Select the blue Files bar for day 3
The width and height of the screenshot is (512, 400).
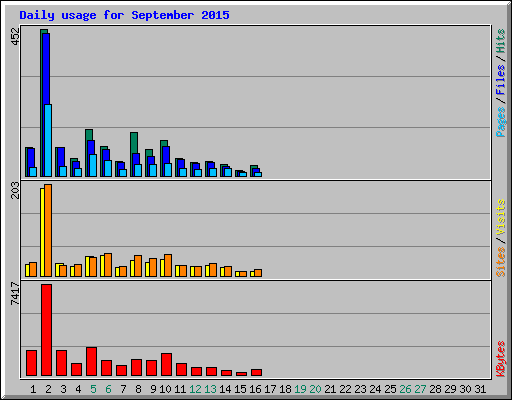click(x=60, y=157)
